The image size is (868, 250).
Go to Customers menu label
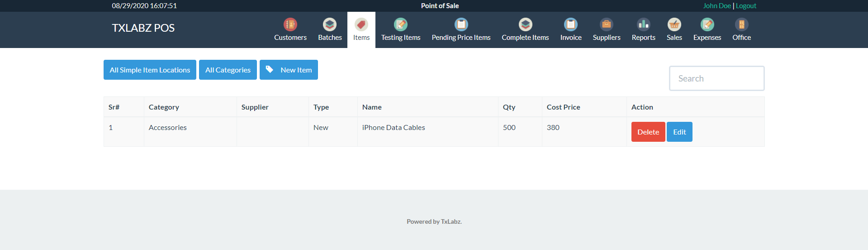click(x=290, y=38)
